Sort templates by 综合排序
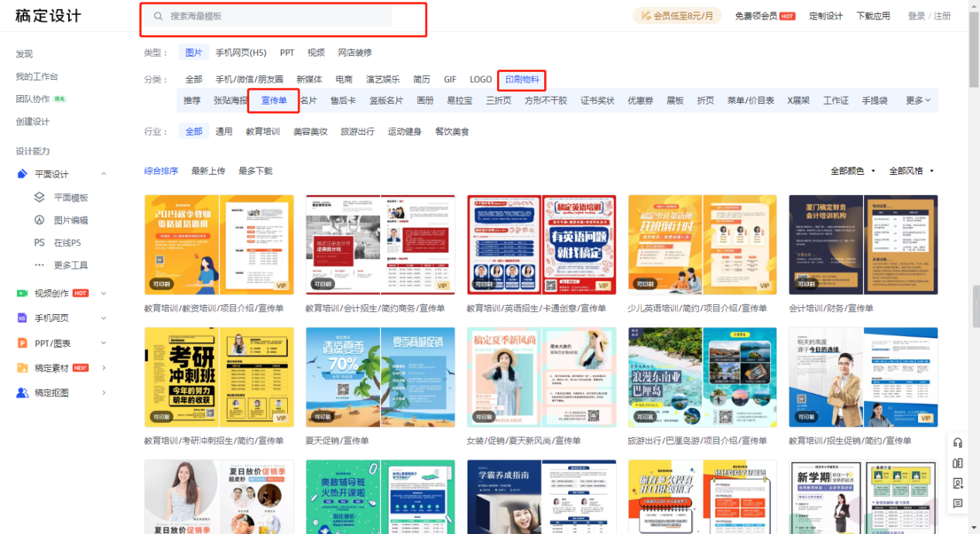Viewport: 980px width, 534px height. [x=161, y=171]
